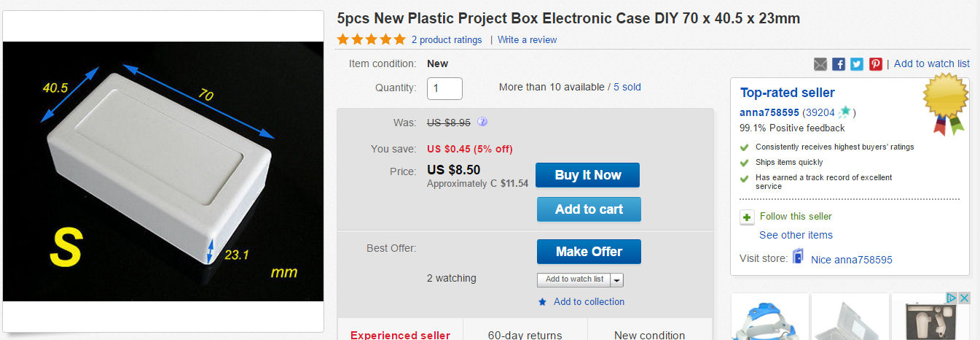Screen dimensions: 980x340
Task: Click the Write a review link
Action: pos(527,40)
